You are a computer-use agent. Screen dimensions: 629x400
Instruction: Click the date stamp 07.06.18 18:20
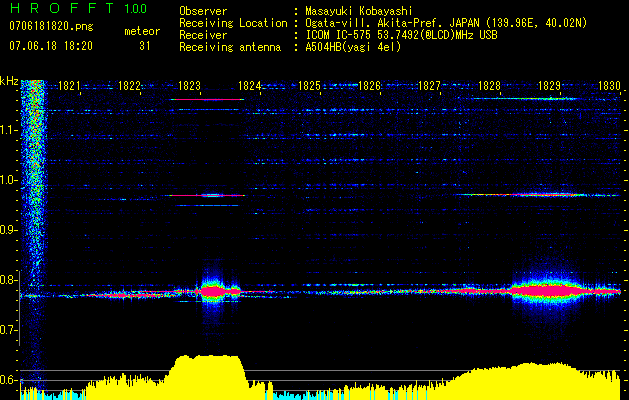pyautogui.click(x=51, y=46)
